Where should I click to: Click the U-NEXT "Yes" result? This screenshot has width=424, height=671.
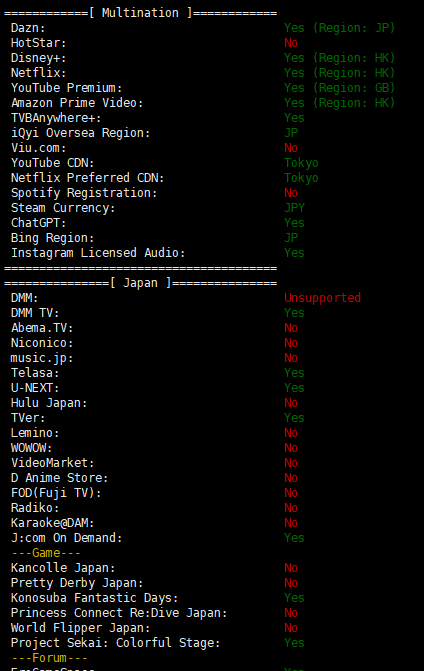pyautogui.click(x=294, y=388)
